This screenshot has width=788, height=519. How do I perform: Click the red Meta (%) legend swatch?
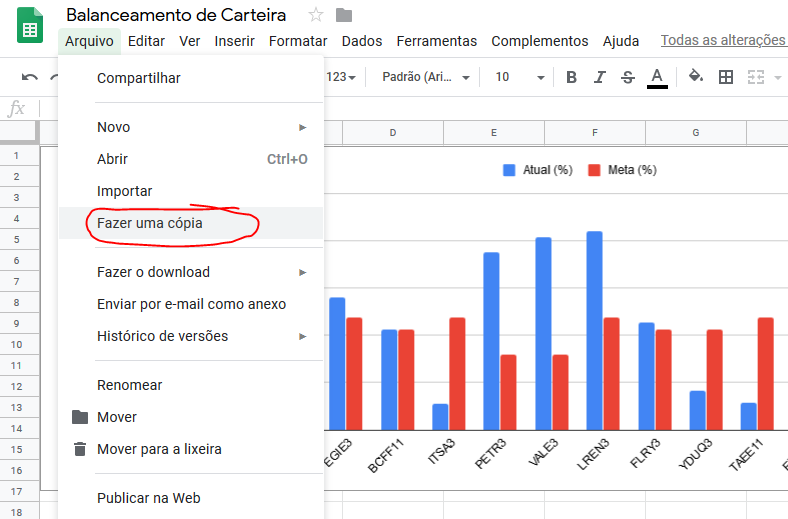(594, 170)
